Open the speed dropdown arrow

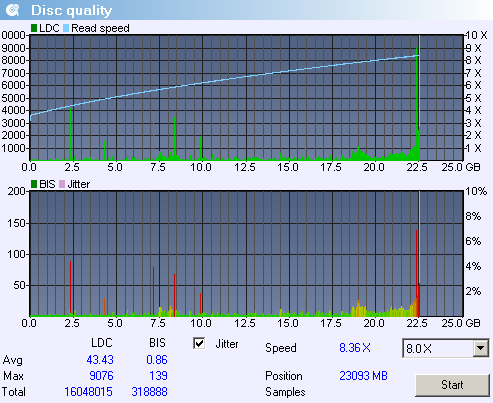click(481, 348)
